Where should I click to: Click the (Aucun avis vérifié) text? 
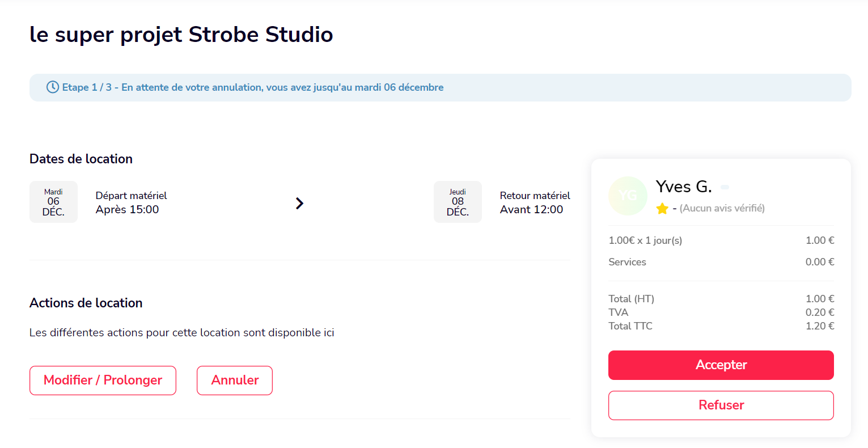(x=722, y=208)
